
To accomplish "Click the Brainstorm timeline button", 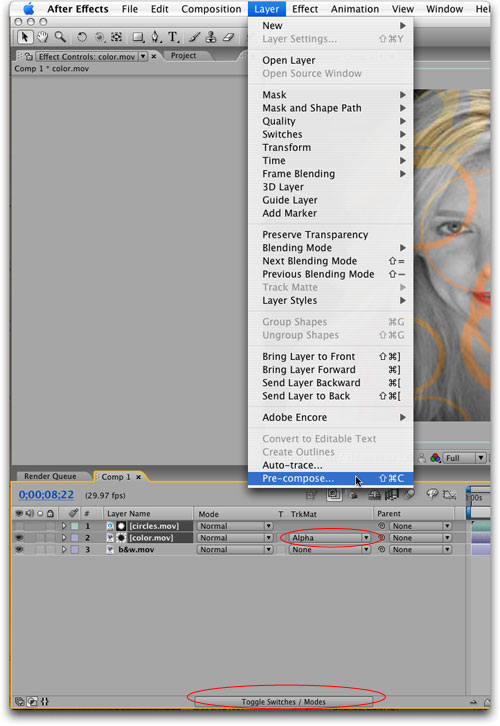I will 432,494.
